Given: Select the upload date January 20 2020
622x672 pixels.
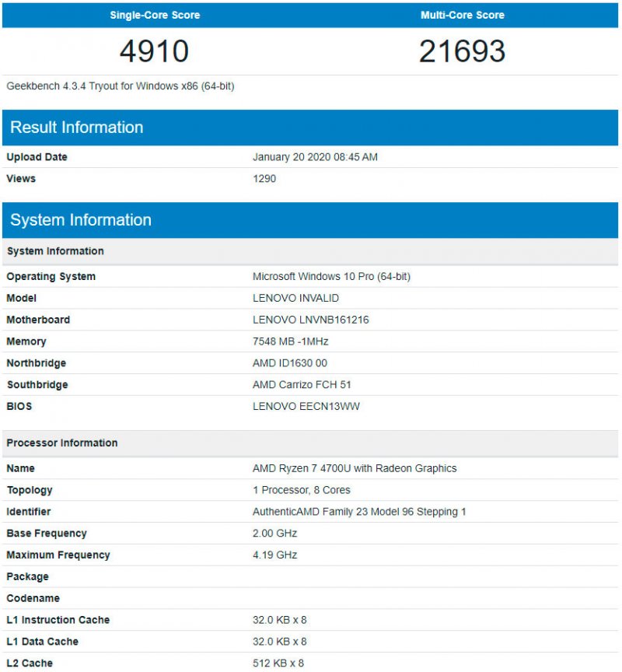Looking at the screenshot, I should 315,157.
